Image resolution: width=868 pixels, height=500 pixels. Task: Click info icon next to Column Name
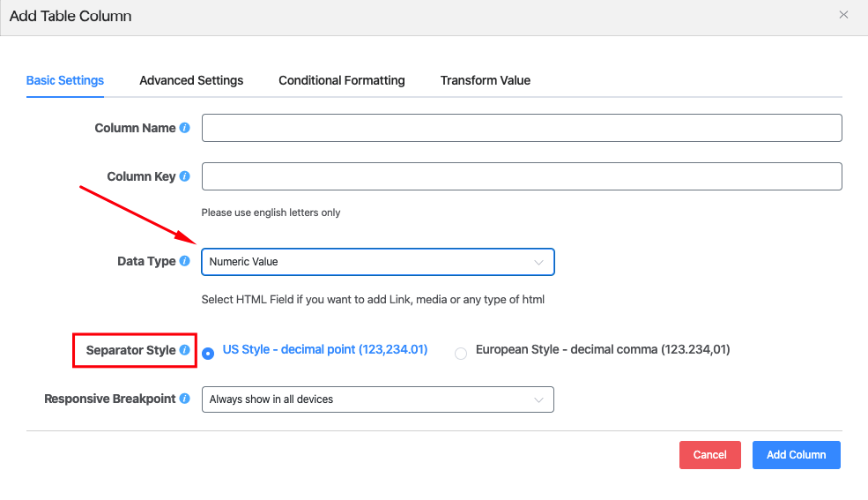[x=185, y=128]
